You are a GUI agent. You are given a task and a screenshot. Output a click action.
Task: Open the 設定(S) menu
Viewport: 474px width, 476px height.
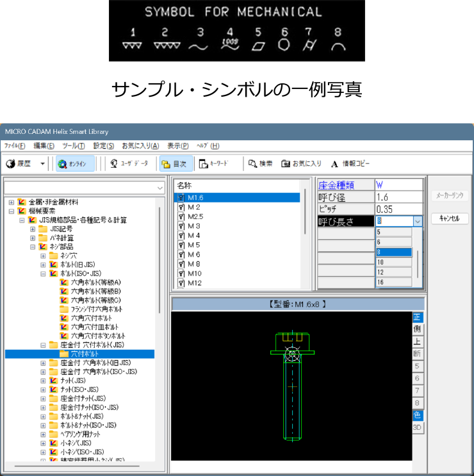(x=103, y=145)
